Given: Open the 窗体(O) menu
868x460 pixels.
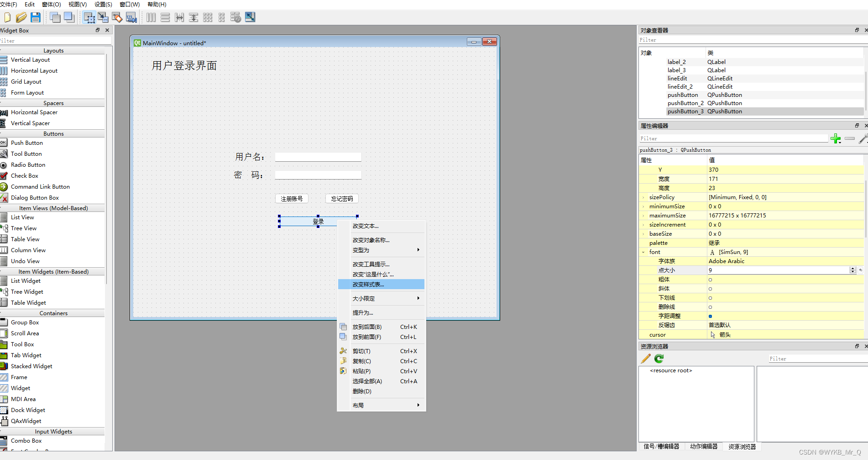Looking at the screenshot, I should click(x=51, y=4).
